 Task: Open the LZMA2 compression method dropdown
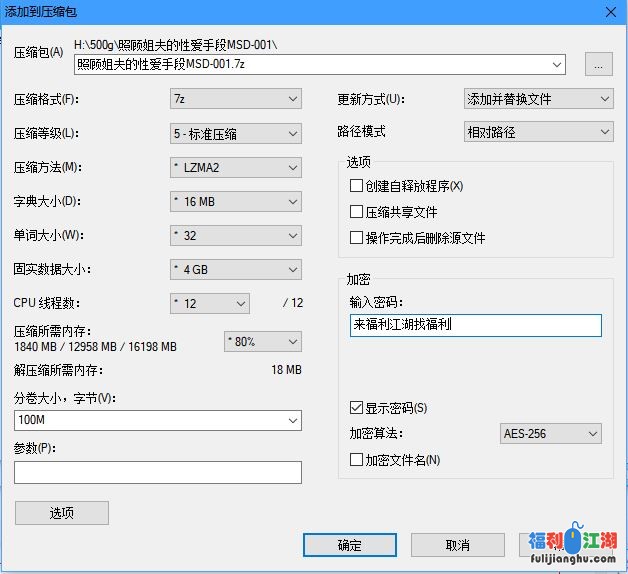tap(235, 167)
